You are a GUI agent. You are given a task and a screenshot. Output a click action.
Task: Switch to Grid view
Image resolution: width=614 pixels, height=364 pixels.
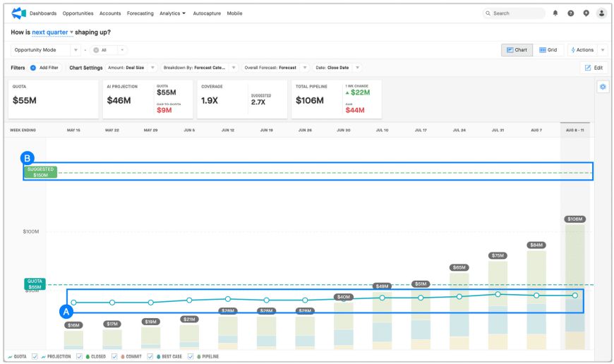[548, 50]
